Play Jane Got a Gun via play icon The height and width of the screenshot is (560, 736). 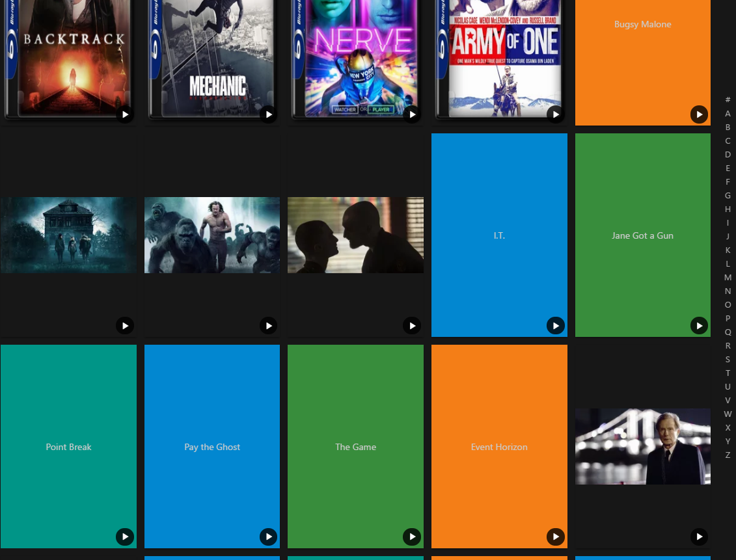pos(700,325)
